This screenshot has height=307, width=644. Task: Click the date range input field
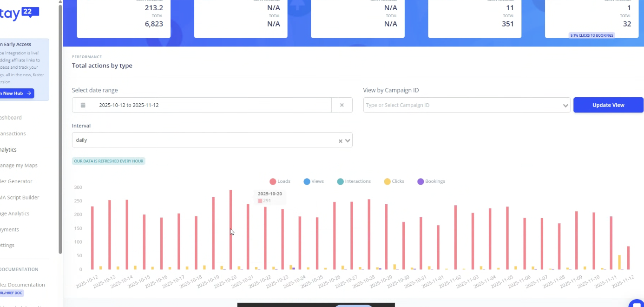pyautogui.click(x=202, y=105)
